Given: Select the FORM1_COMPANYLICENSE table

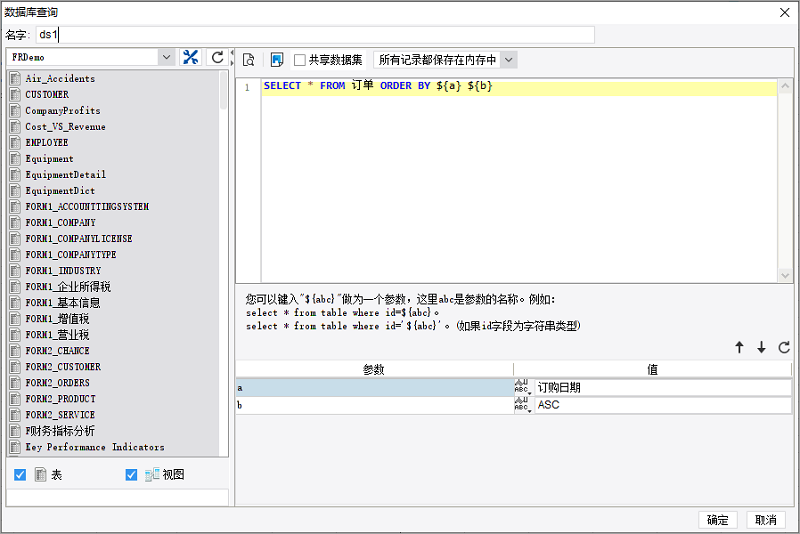Looking at the screenshot, I should (x=79, y=239).
